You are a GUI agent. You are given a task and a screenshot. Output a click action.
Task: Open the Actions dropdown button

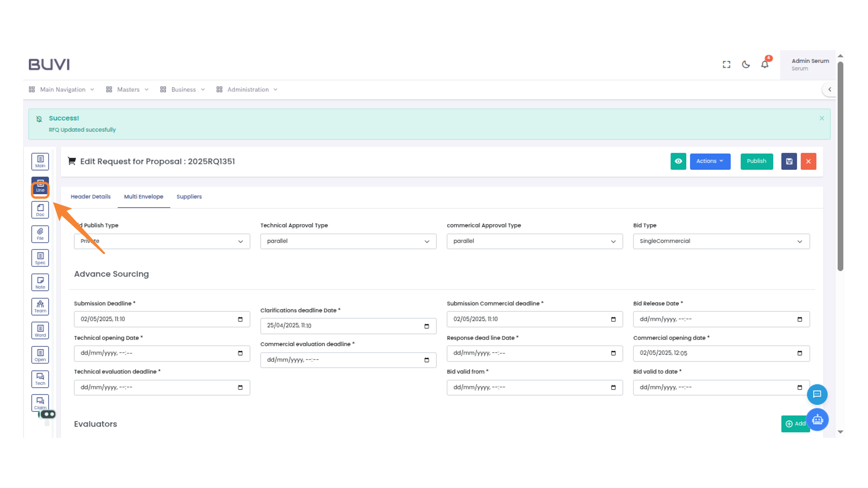(710, 161)
